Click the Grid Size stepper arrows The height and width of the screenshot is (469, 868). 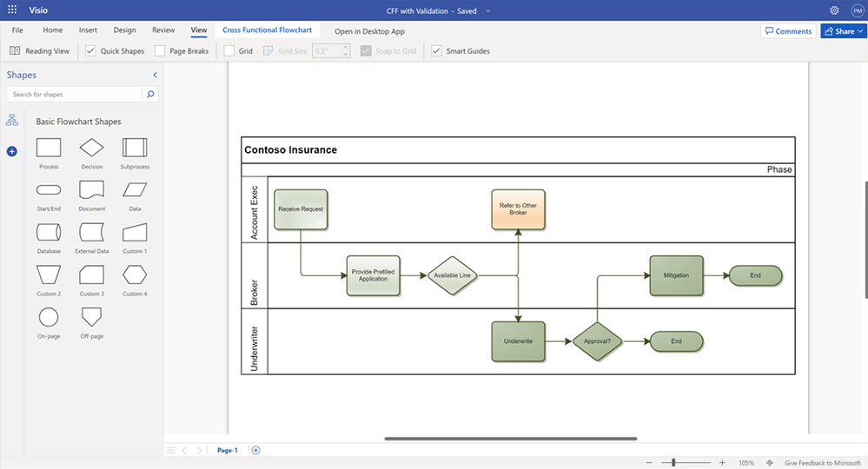[x=346, y=51]
